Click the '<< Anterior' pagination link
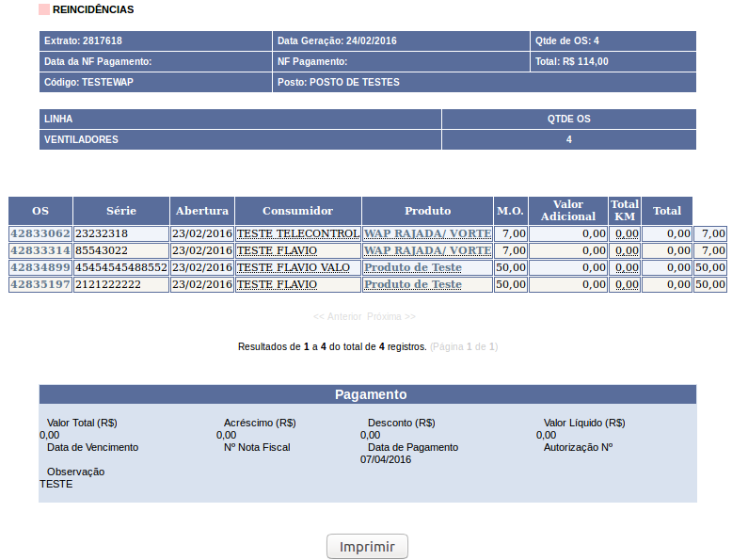The height and width of the screenshot is (560, 732). pyautogui.click(x=337, y=316)
